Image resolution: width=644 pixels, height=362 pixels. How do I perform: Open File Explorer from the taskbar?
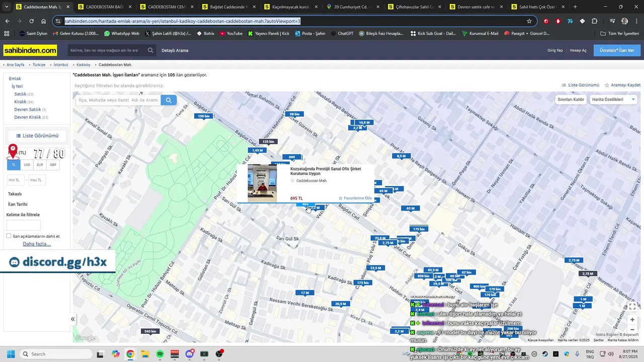point(145,354)
